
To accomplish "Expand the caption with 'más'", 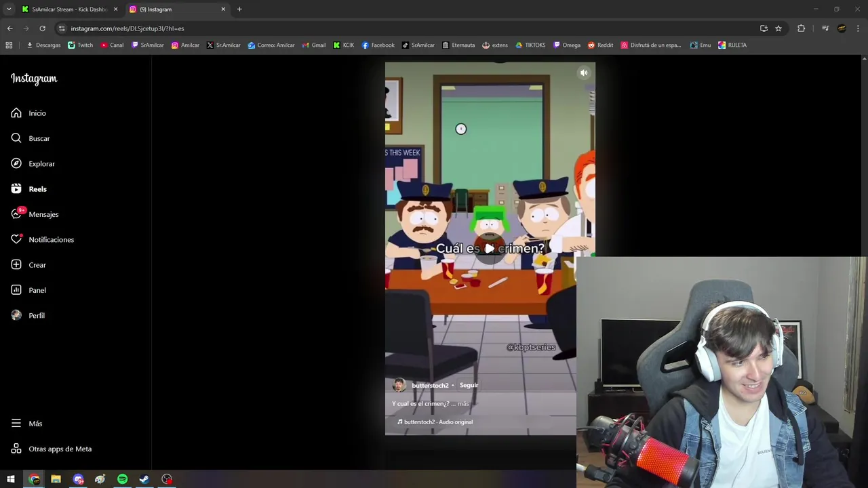I will (x=463, y=403).
